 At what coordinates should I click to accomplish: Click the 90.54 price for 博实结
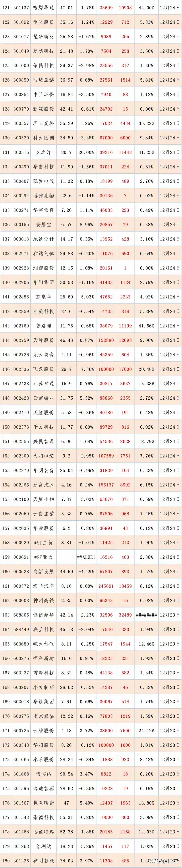66,774
